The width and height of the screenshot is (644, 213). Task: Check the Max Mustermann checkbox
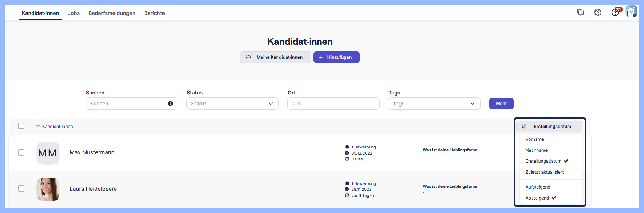coord(21,152)
